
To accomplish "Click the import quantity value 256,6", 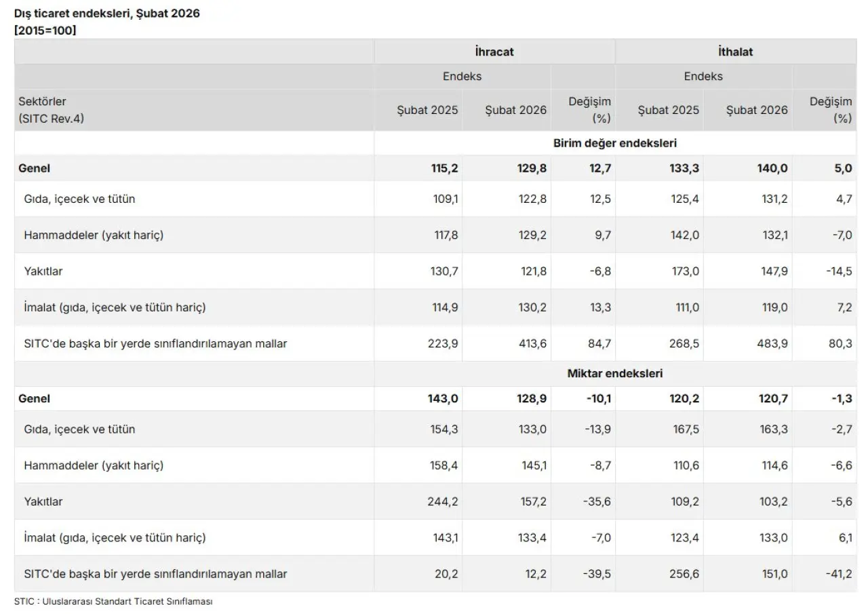I will 684,574.
